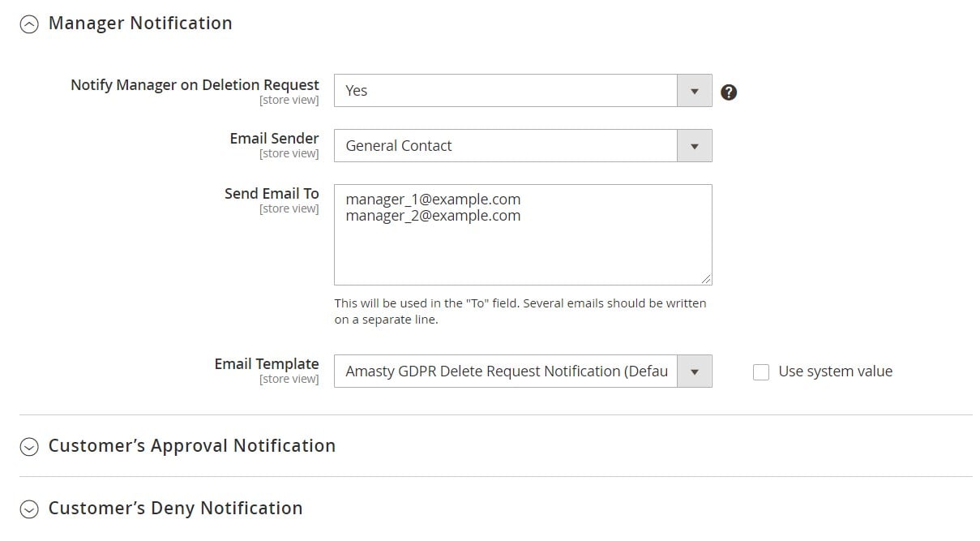
Task: Open the Amasty GDPR Delete Request template dropdown
Action: pos(523,371)
